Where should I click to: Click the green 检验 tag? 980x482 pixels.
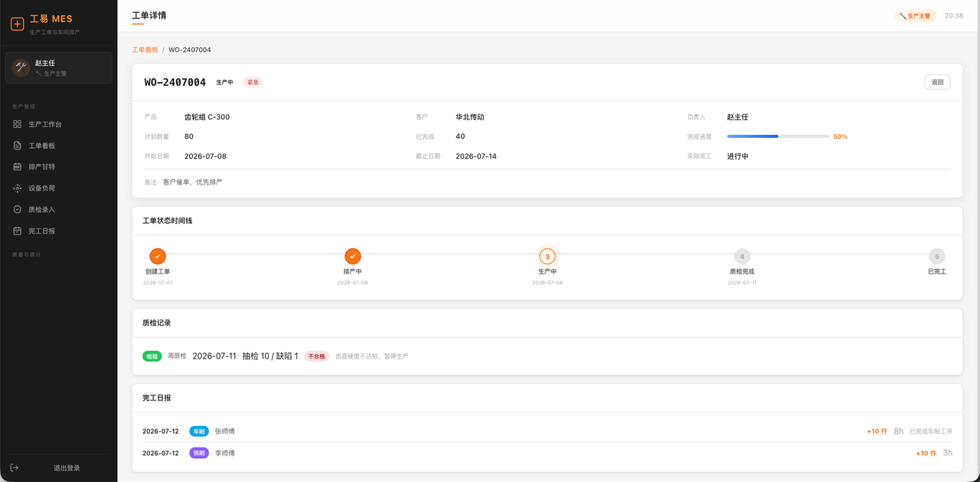coord(152,356)
